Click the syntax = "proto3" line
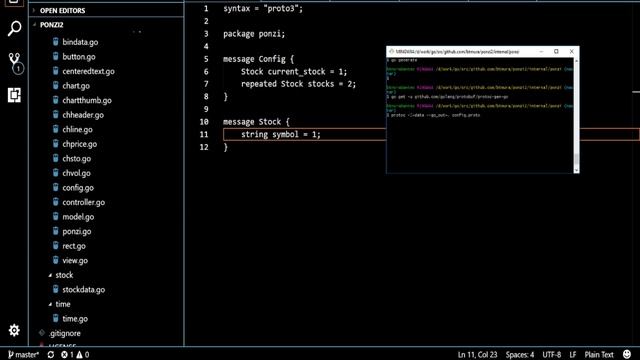This screenshot has width=640, height=360. point(263,9)
